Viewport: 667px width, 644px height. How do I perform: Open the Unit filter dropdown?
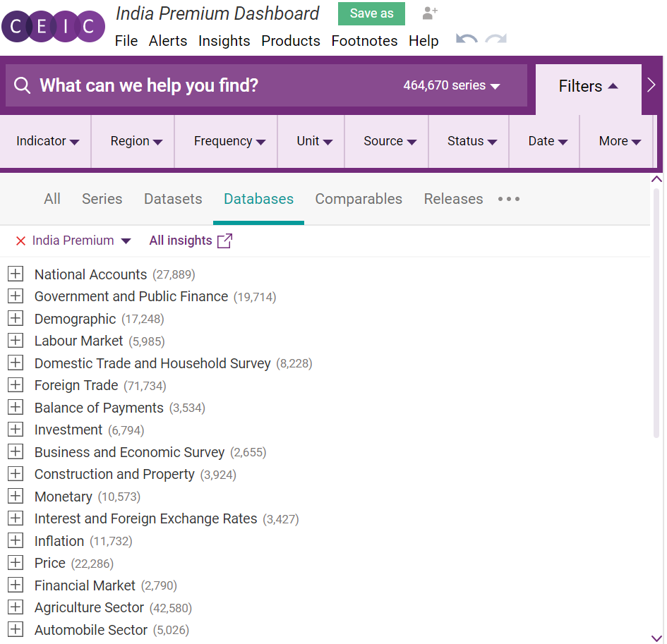click(x=314, y=141)
